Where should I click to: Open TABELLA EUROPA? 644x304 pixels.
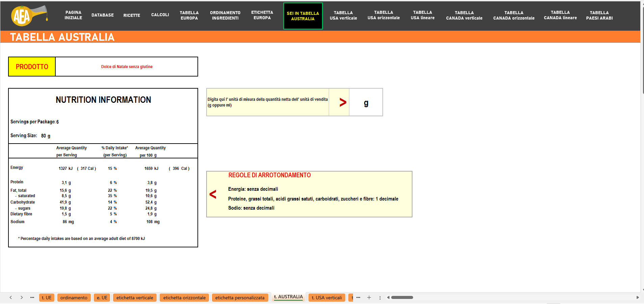point(189,15)
